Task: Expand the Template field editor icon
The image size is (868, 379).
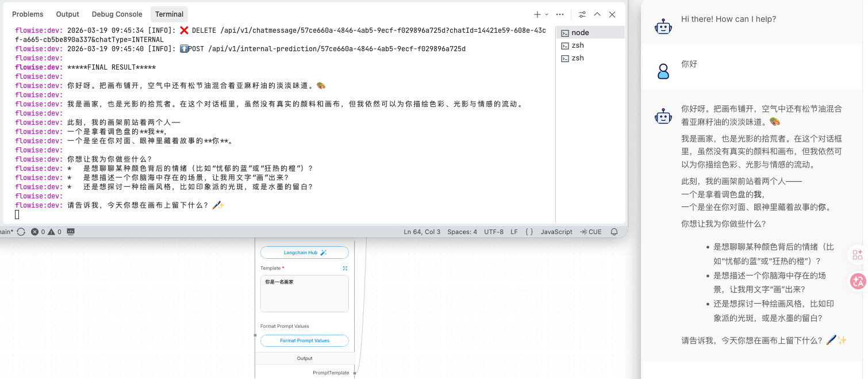Action: tap(345, 268)
